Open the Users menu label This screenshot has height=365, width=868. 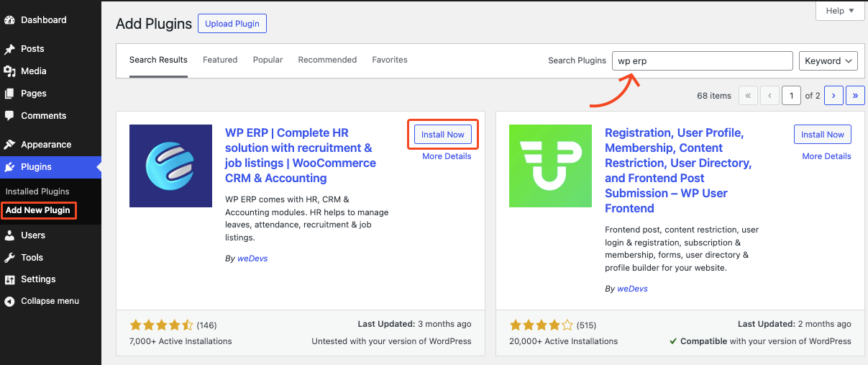(x=33, y=235)
